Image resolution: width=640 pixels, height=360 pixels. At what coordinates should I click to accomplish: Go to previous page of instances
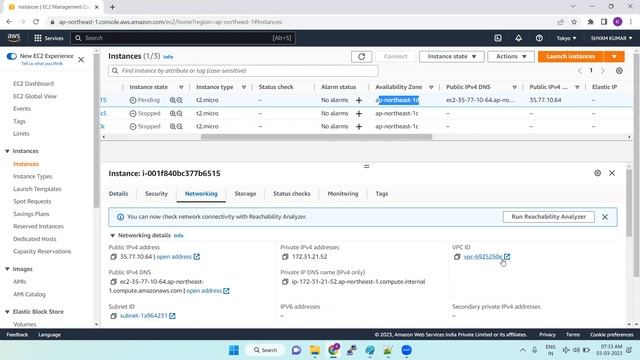pos(580,71)
